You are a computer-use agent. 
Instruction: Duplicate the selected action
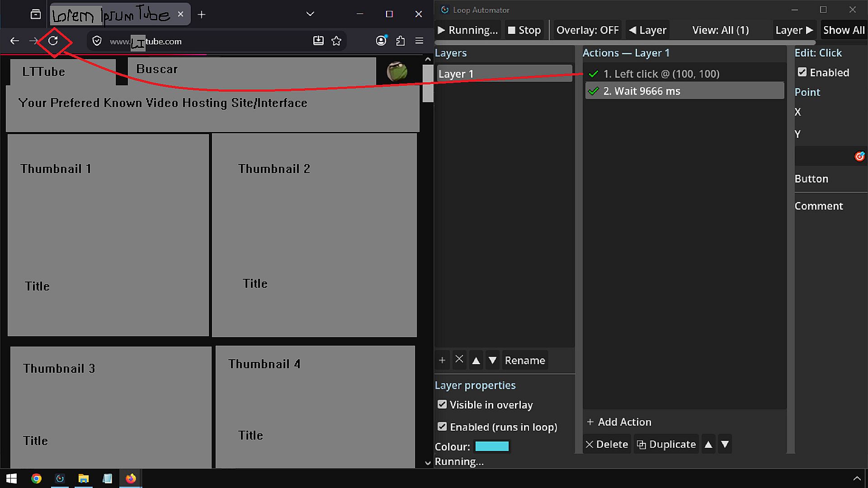[x=666, y=444]
